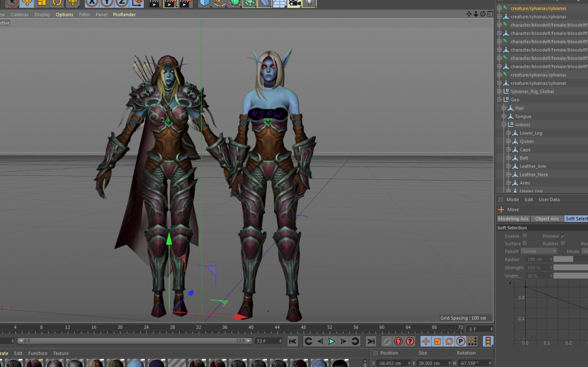This screenshot has width=588, height=367.
Task: Add a Cube primitive object
Action: (x=205, y=3)
